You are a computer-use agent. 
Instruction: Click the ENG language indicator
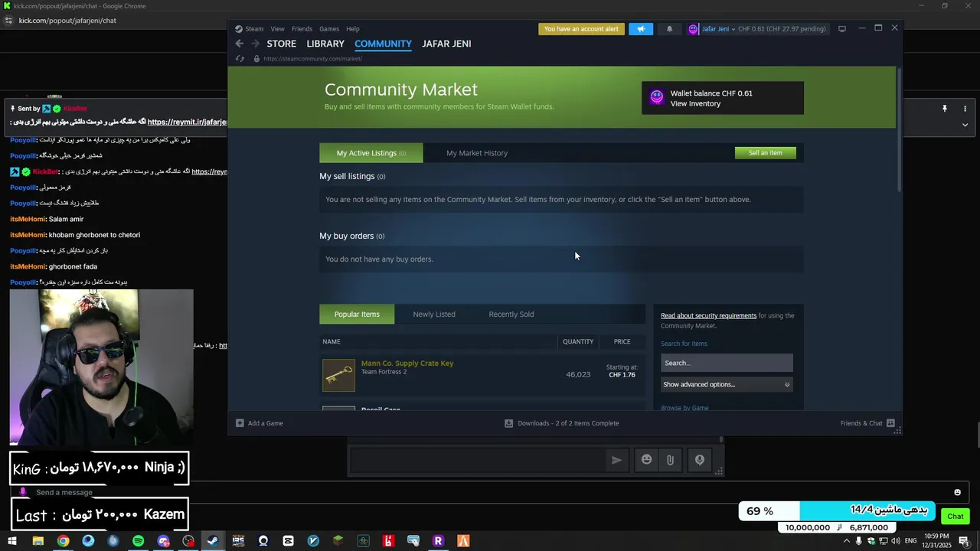[910, 541]
